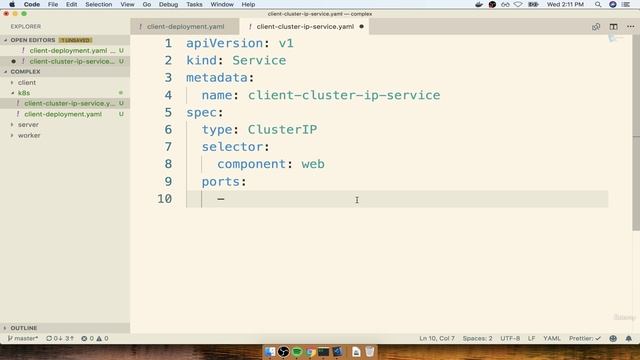Open the Edit menu
This screenshot has width=640, height=360.
[x=71, y=4]
